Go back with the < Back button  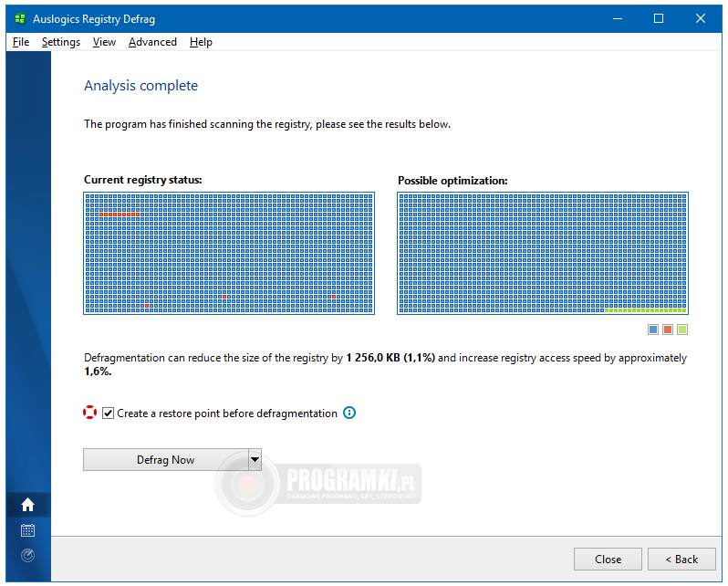(x=681, y=559)
